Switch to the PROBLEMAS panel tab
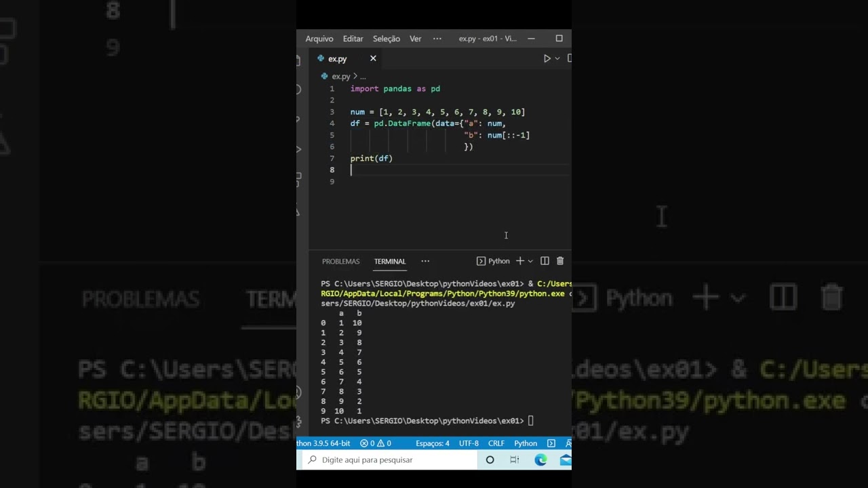 point(341,261)
